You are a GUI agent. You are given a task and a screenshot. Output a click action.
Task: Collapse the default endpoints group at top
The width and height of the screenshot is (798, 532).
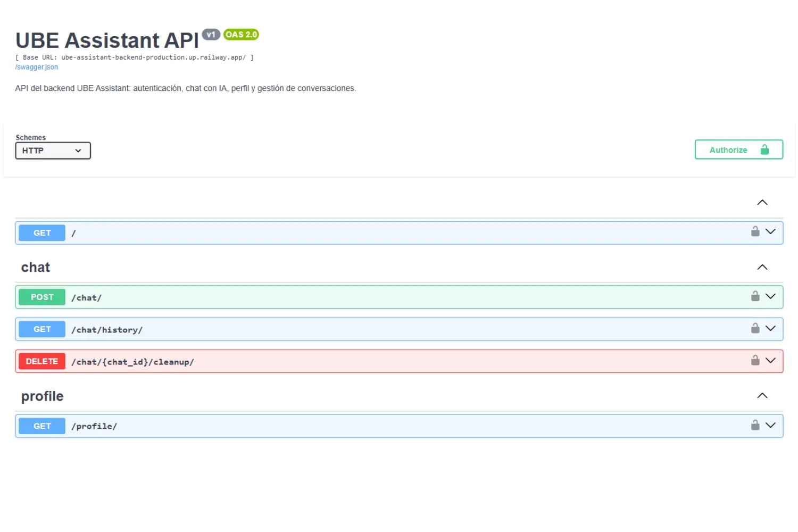pos(762,202)
